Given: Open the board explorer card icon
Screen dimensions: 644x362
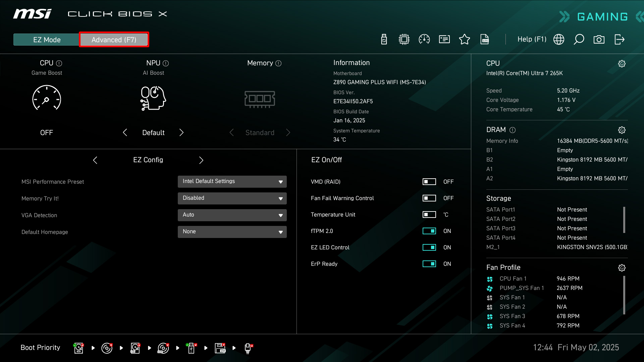Looking at the screenshot, I should click(x=444, y=39).
